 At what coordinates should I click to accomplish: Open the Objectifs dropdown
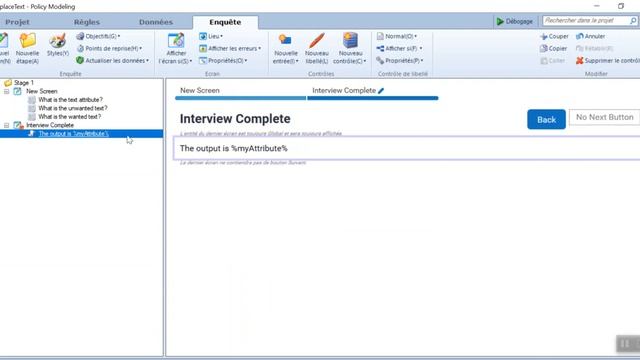pyautogui.click(x=98, y=36)
